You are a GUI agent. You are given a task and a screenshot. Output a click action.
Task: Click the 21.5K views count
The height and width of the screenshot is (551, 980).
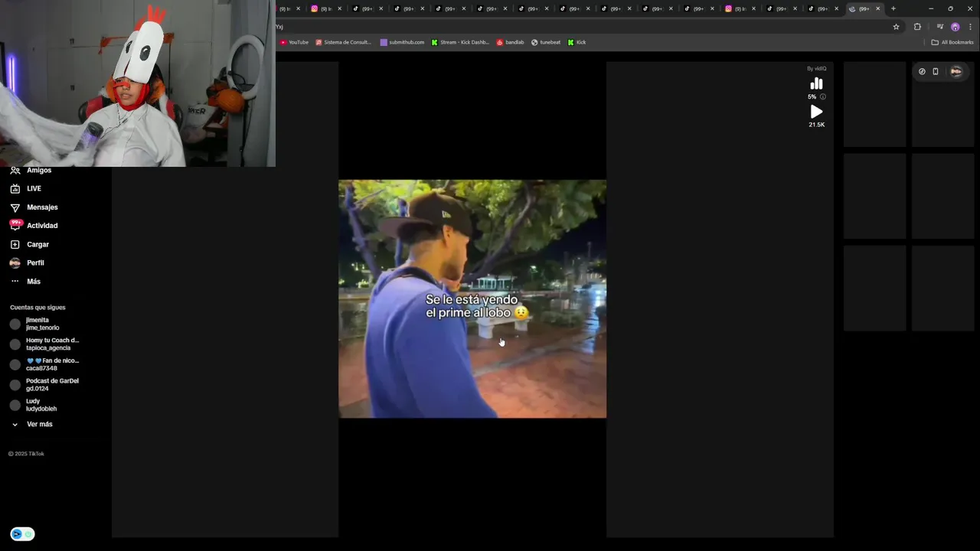coord(816,125)
